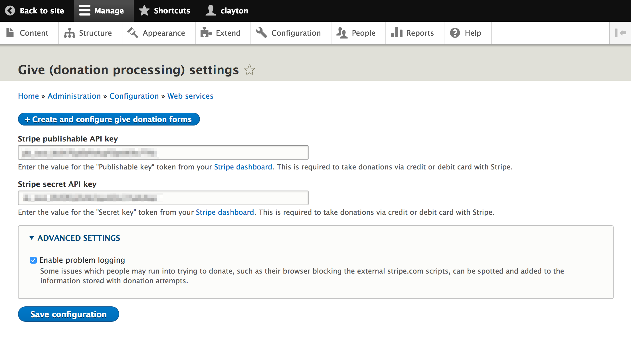Click the Extend puzzle piece icon
This screenshot has height=364, width=631.
point(206,33)
